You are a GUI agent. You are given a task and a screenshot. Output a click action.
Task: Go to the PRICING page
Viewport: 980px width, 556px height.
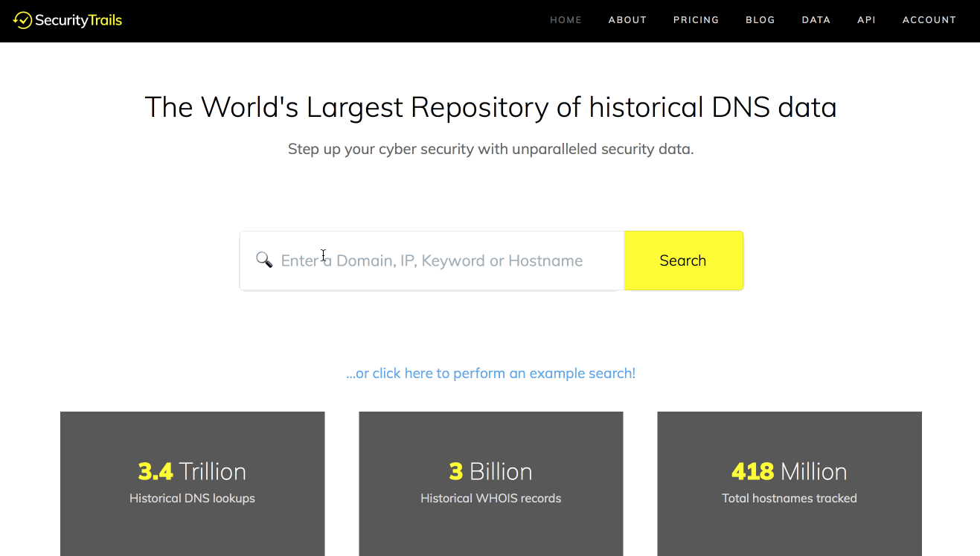[x=696, y=20]
